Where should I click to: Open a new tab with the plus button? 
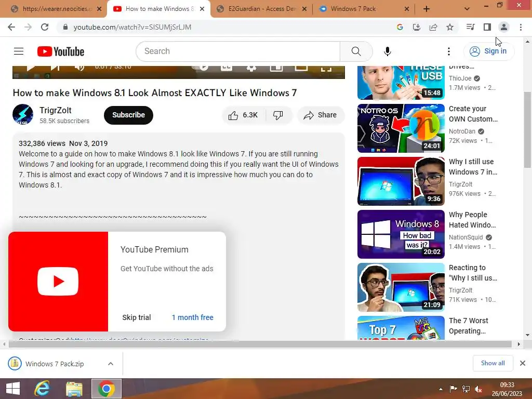[427, 9]
